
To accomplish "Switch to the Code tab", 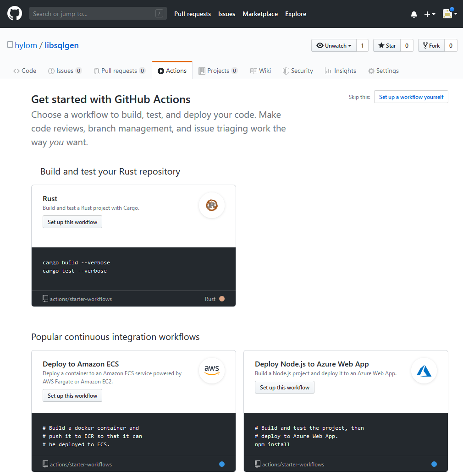I will coord(25,71).
